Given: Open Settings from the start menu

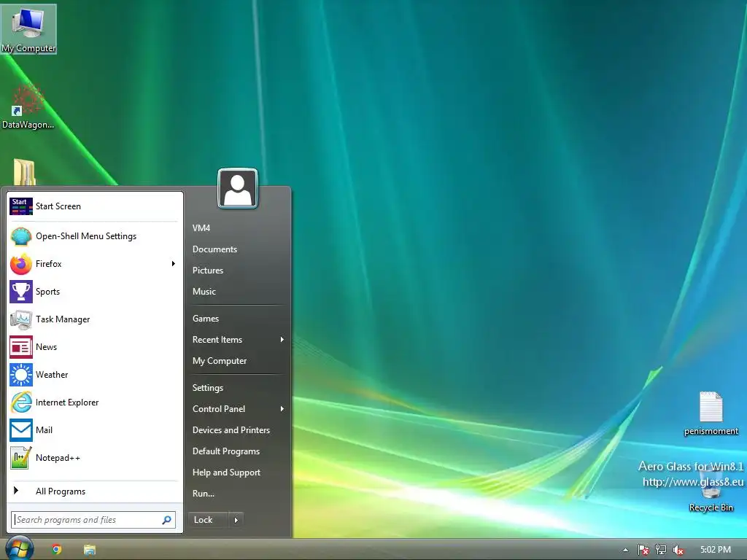Looking at the screenshot, I should point(208,388).
